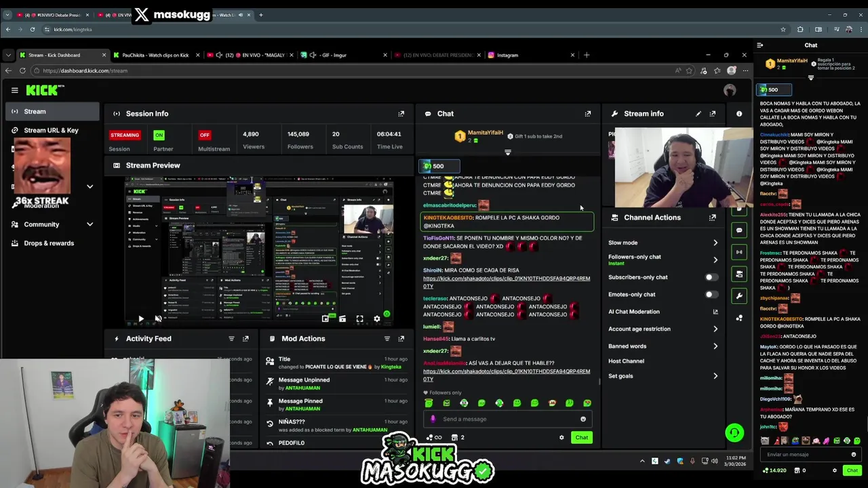Collapse the chat sidebar in right window
The width and height of the screenshot is (868, 488).
coord(760,45)
